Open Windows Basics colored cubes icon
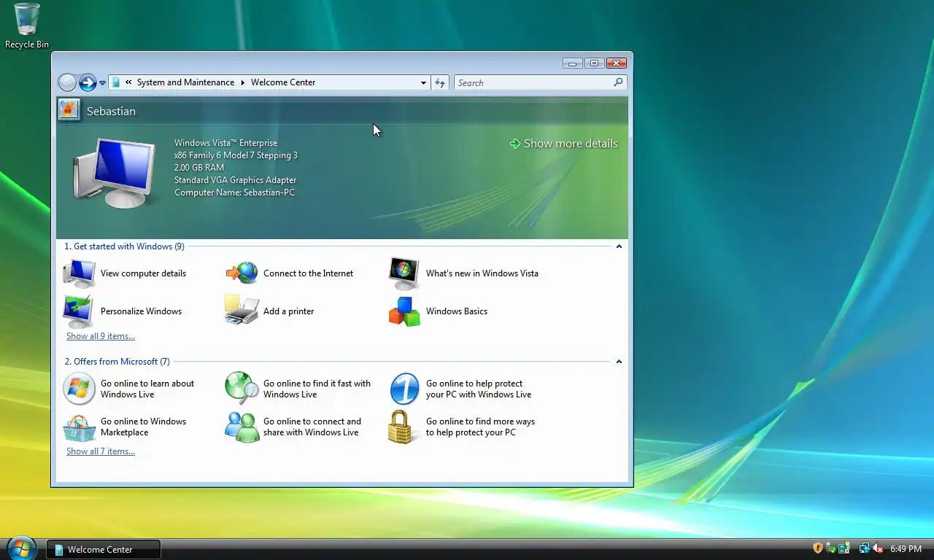 404,311
